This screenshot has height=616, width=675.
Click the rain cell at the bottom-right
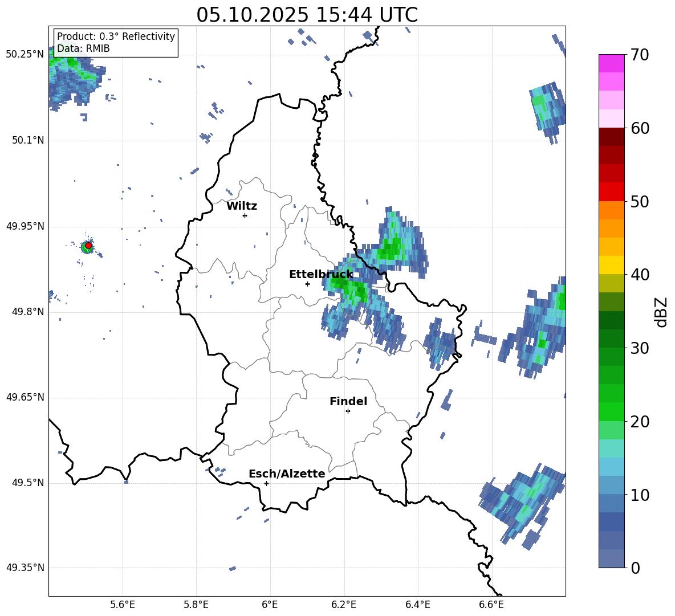(x=521, y=505)
